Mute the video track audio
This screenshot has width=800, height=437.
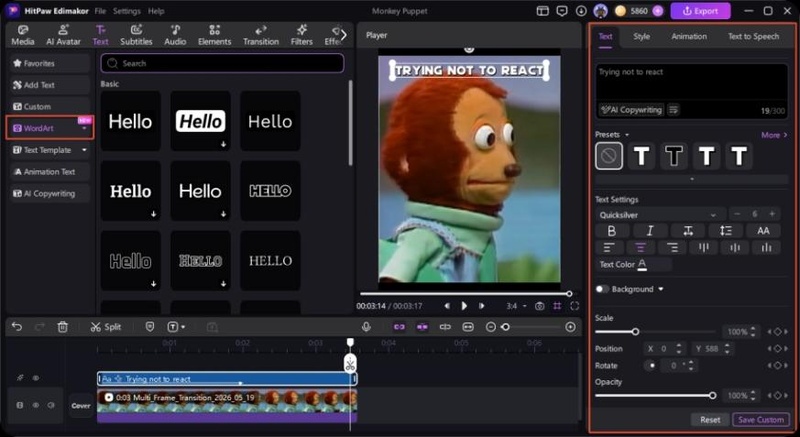(51, 405)
